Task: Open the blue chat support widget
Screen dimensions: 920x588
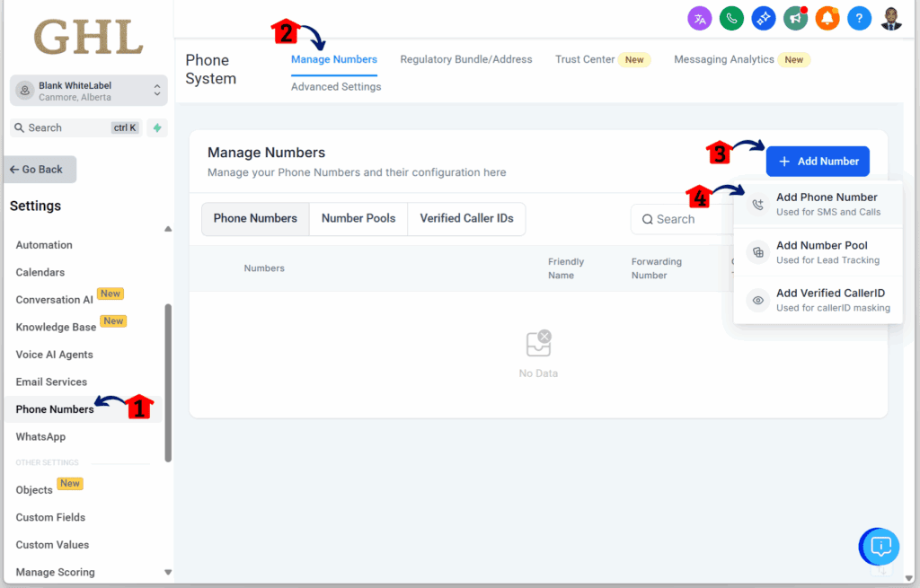Action: tap(879, 547)
